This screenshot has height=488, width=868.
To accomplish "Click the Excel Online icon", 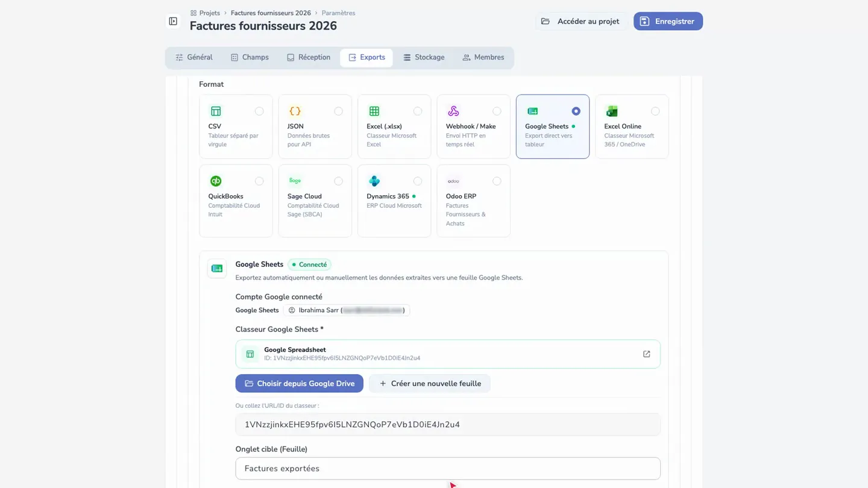I will coord(612,111).
